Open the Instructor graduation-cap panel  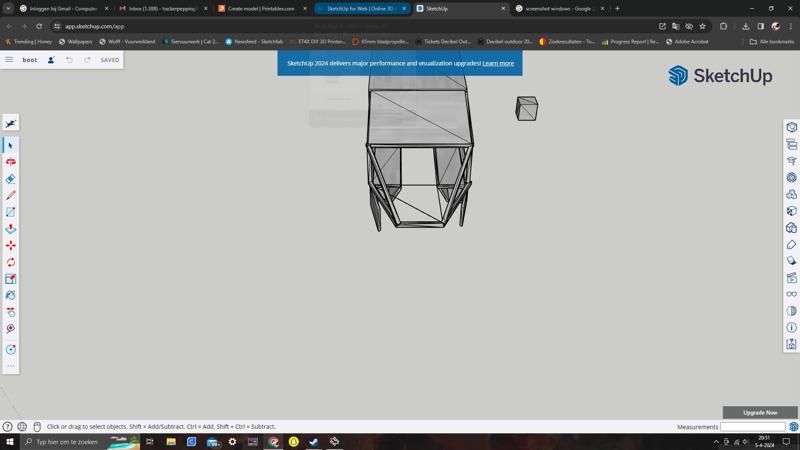click(x=791, y=161)
